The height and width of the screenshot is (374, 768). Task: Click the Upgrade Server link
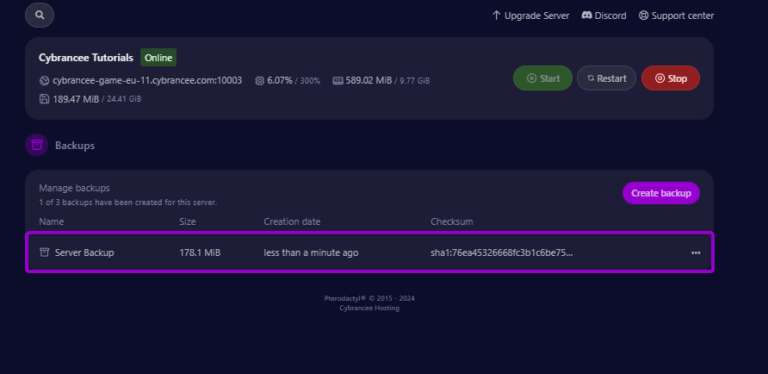tap(530, 16)
